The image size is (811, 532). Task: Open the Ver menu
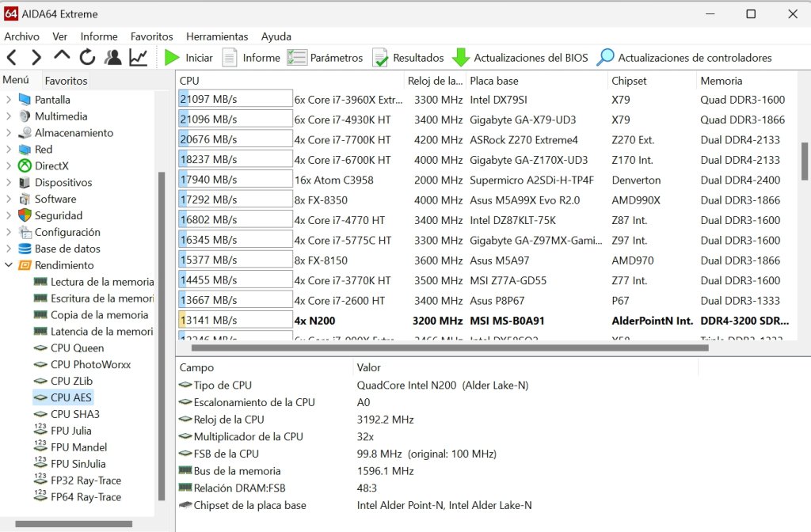click(x=59, y=36)
